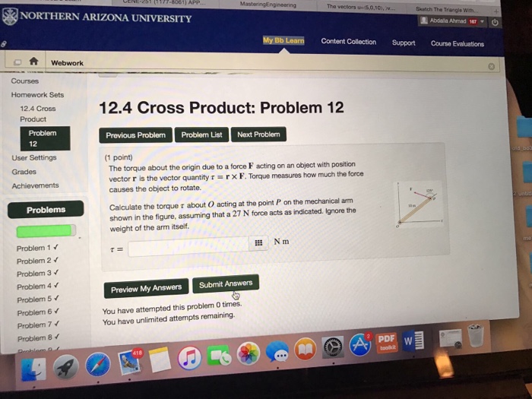Click the power logout icon

[495, 22]
